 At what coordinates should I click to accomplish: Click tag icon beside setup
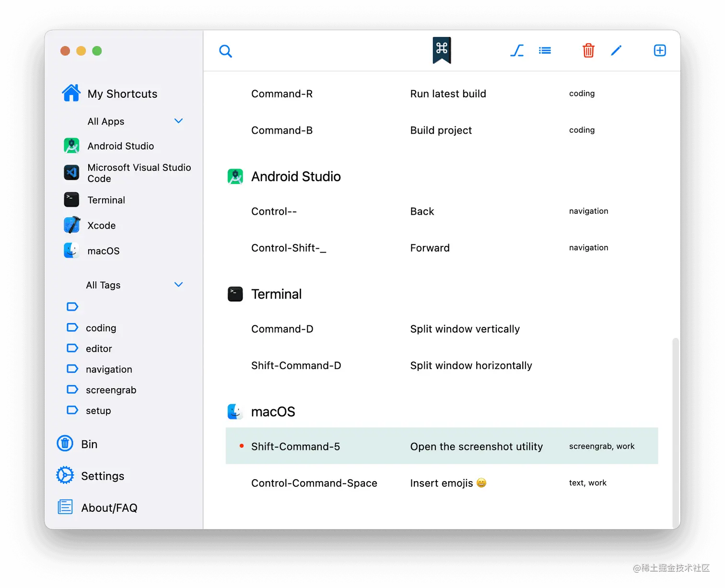tap(72, 410)
